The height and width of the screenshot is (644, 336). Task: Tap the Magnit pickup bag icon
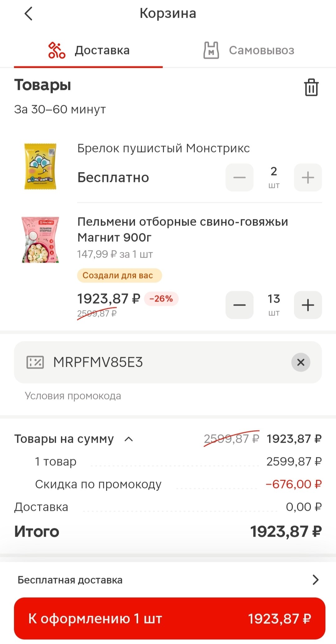click(211, 50)
